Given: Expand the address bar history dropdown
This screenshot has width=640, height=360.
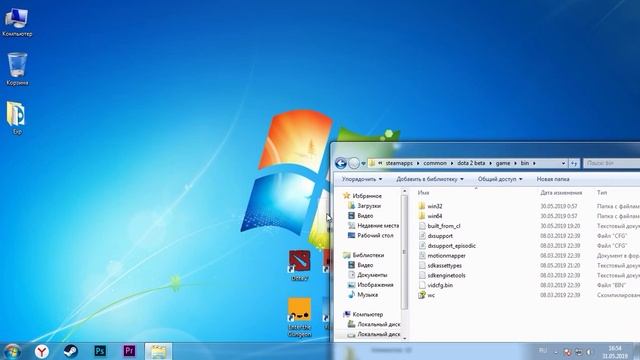Looking at the screenshot, I should click(563, 163).
